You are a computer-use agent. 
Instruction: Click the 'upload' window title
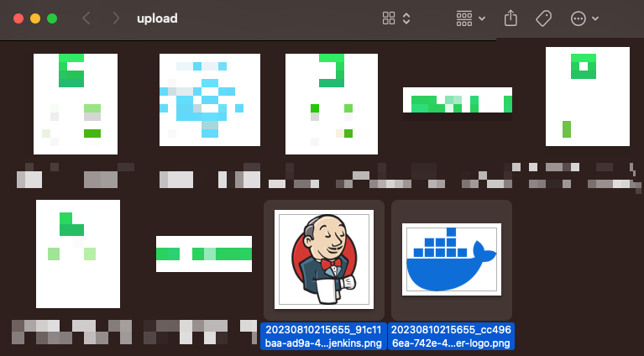pyautogui.click(x=157, y=18)
